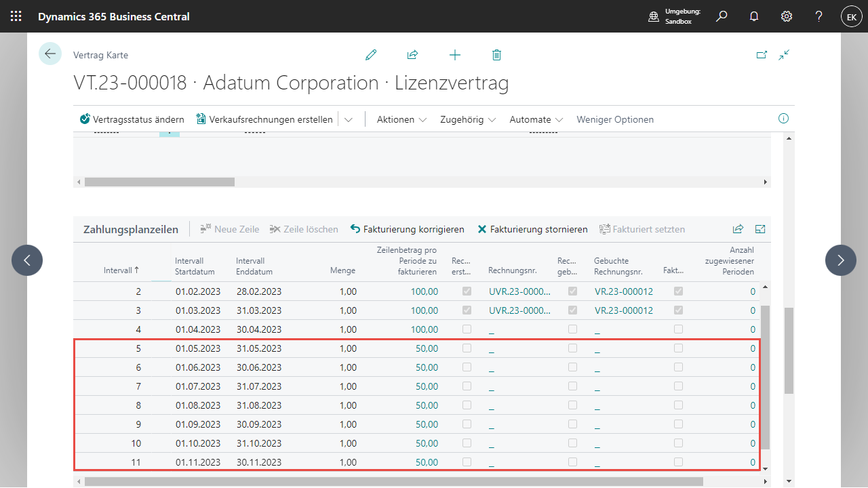The width and height of the screenshot is (868, 488).
Task: Click the Zahlungsplanzeilen section title
Action: [x=131, y=229]
